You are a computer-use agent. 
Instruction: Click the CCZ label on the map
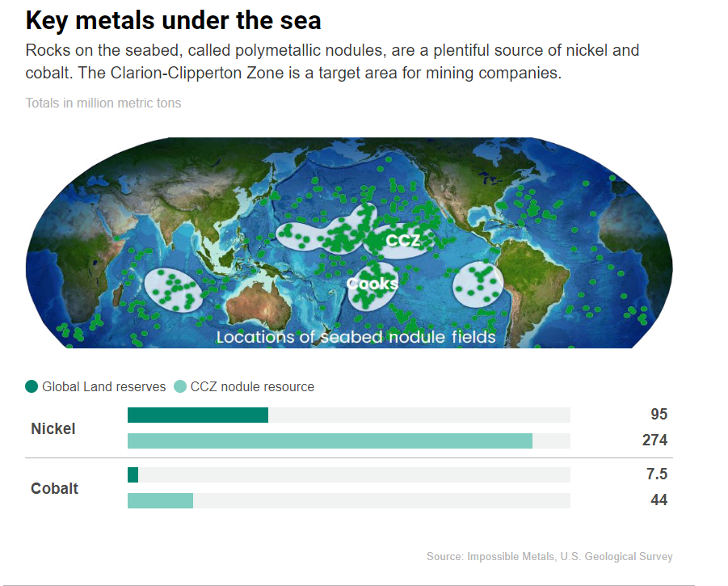coord(402,240)
